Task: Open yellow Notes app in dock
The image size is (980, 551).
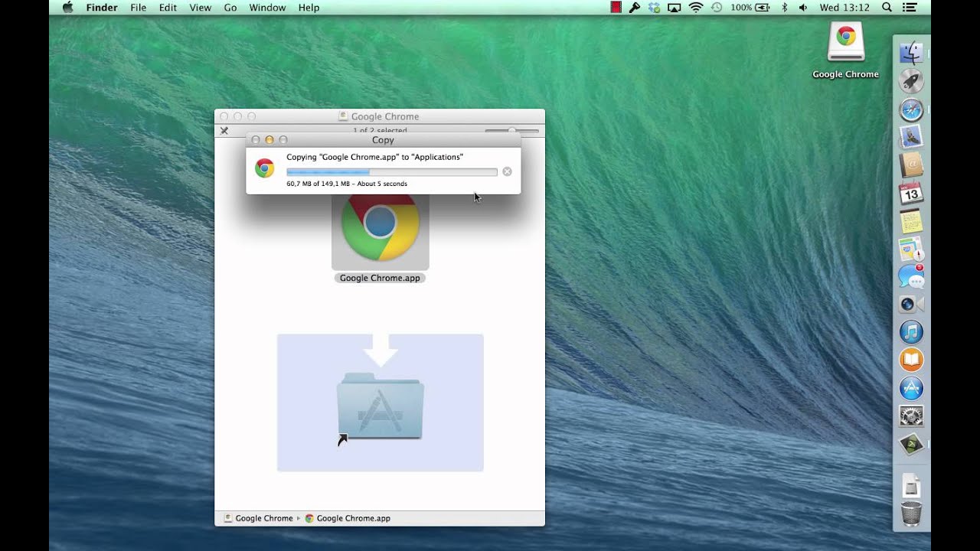Action: [911, 221]
